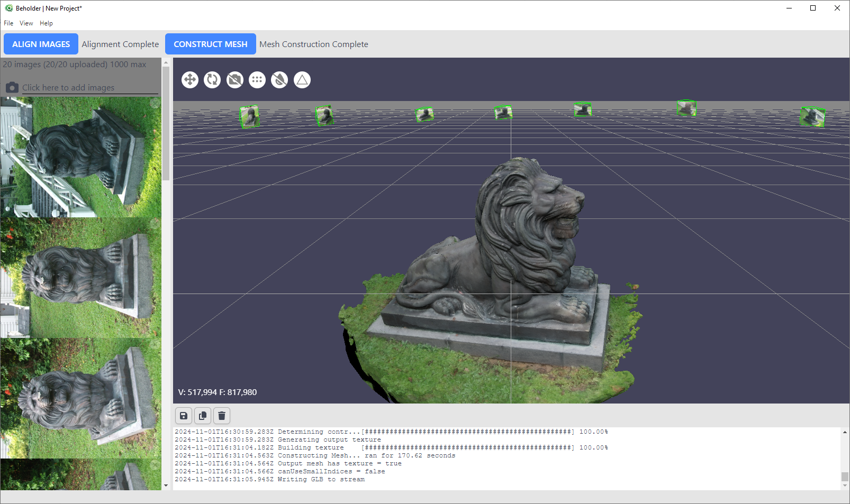Select the move/pan tool in the 3D viewport
This screenshot has width=850, height=504.
point(190,80)
